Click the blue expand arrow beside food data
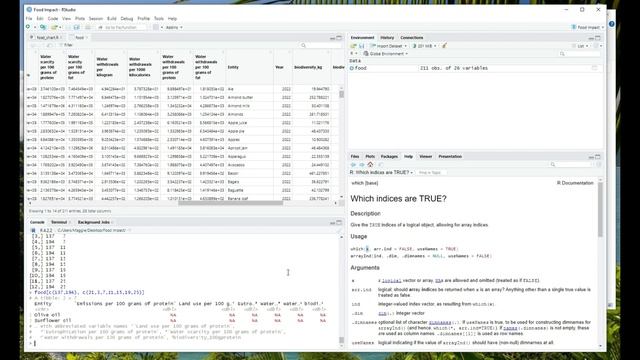The height and width of the screenshot is (360, 640). coord(352,68)
